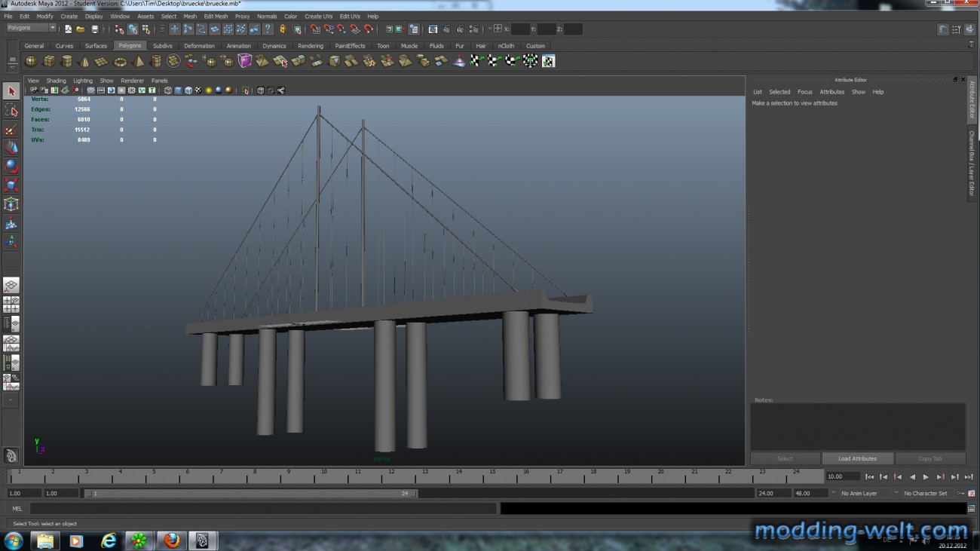
Task: Create a polygon cylinder from the shelf
Action: pyautogui.click(x=67, y=61)
